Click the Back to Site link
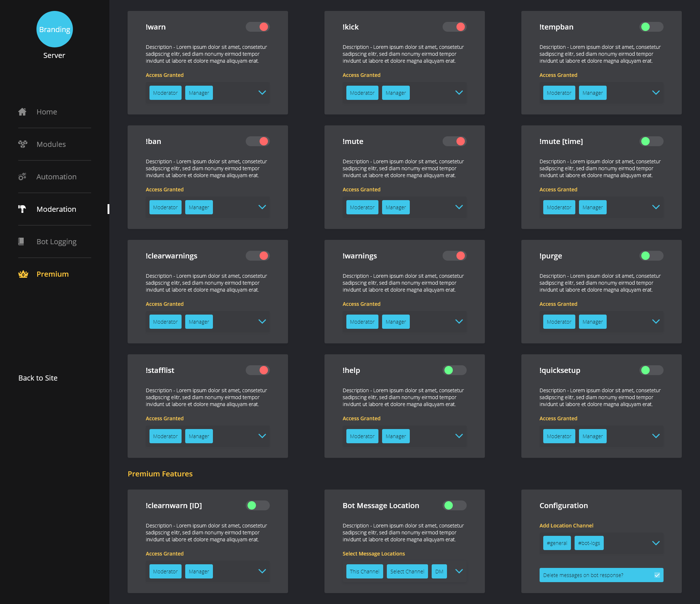Viewport: 700px width, 604px height. click(38, 378)
